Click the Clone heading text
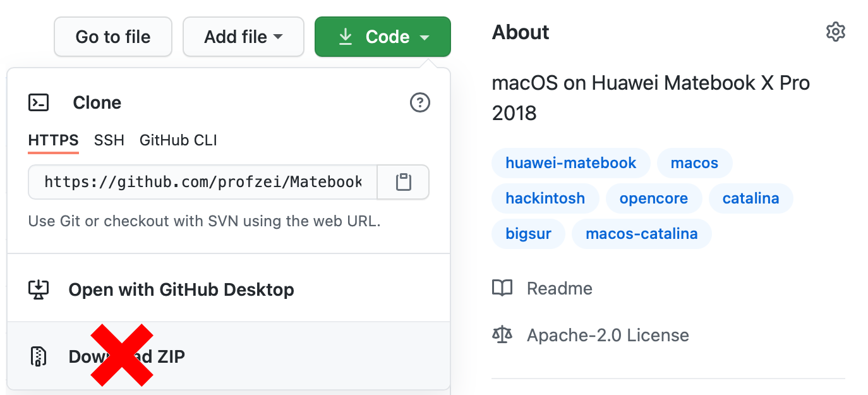The image size is (868, 395). [x=97, y=102]
